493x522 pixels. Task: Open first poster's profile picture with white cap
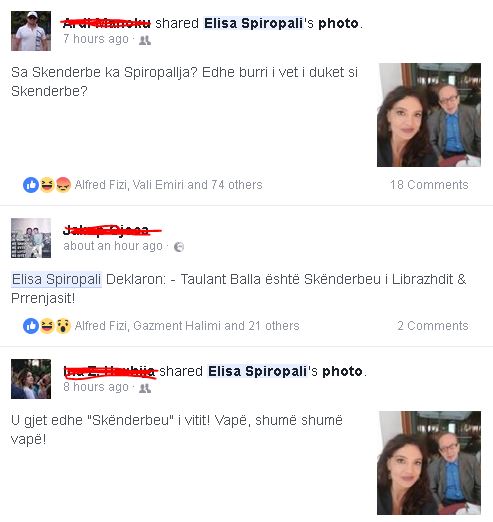click(x=31, y=31)
